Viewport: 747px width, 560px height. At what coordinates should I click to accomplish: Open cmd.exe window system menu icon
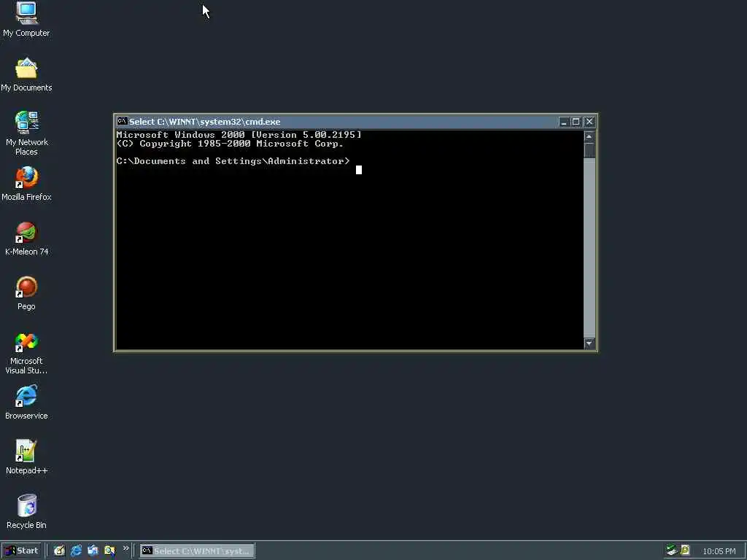(122, 121)
